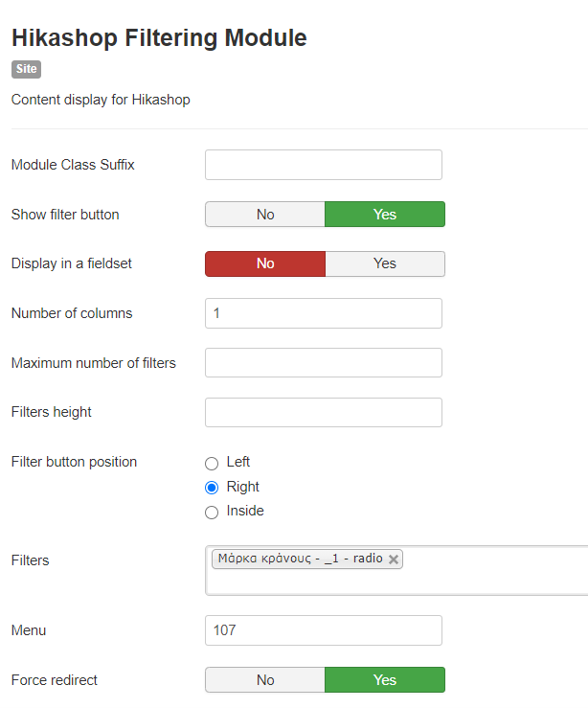Select Inside filter button position

point(212,512)
